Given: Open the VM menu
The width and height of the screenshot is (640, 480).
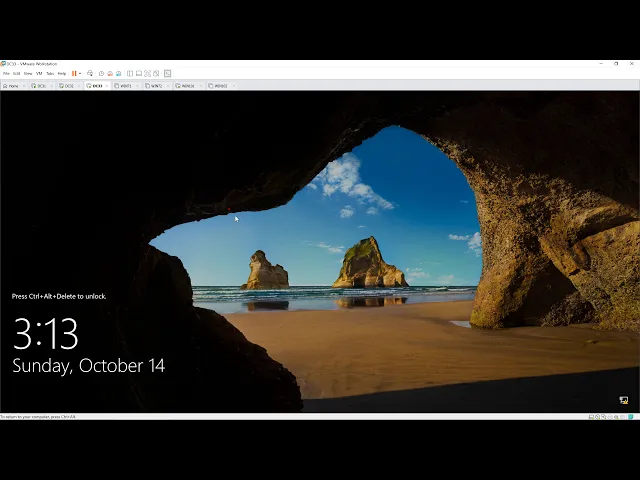Looking at the screenshot, I should (x=39, y=73).
